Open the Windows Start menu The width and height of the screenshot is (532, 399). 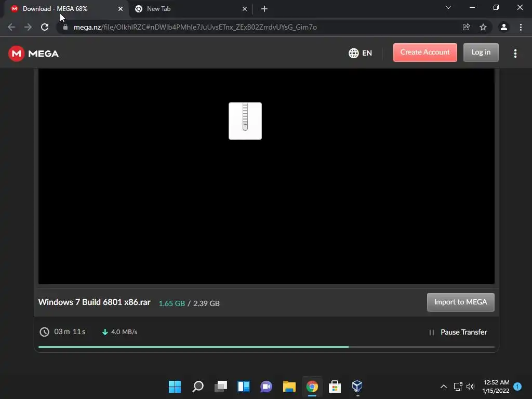pyautogui.click(x=175, y=387)
